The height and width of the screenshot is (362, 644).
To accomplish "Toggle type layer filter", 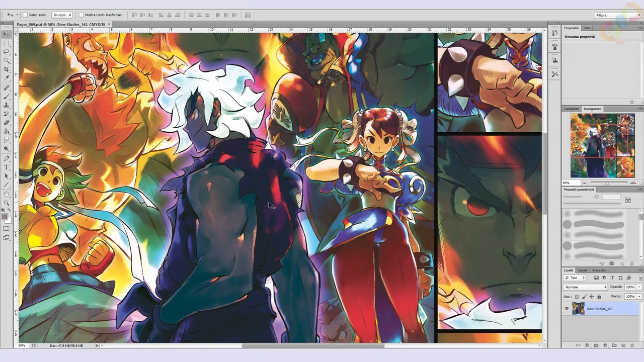I will 612,278.
